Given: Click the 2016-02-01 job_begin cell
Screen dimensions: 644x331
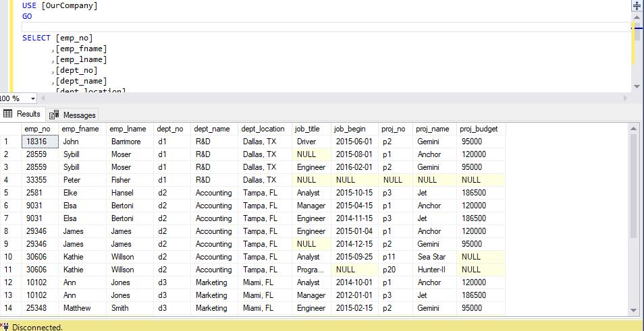Looking at the screenshot, I should coord(355,167).
